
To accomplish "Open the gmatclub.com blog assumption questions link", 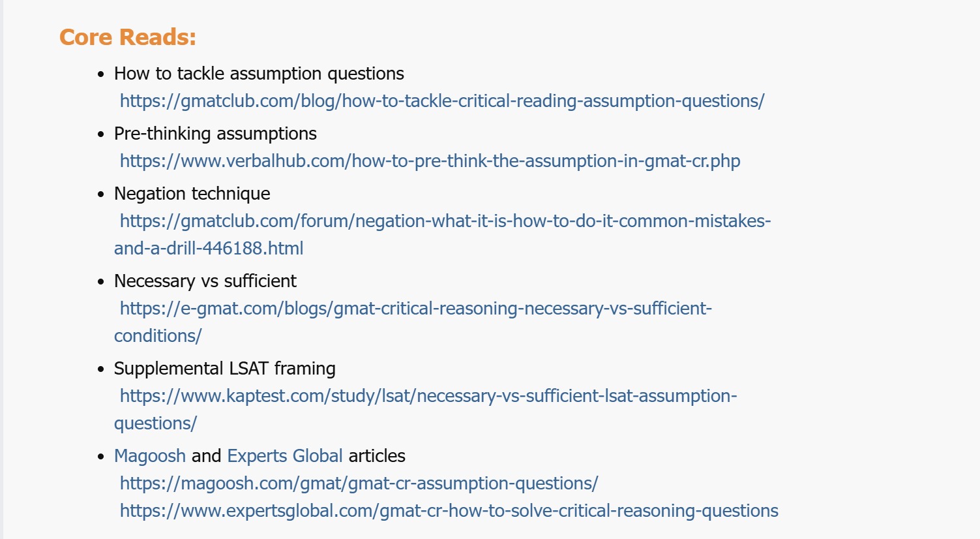I will pos(441,101).
